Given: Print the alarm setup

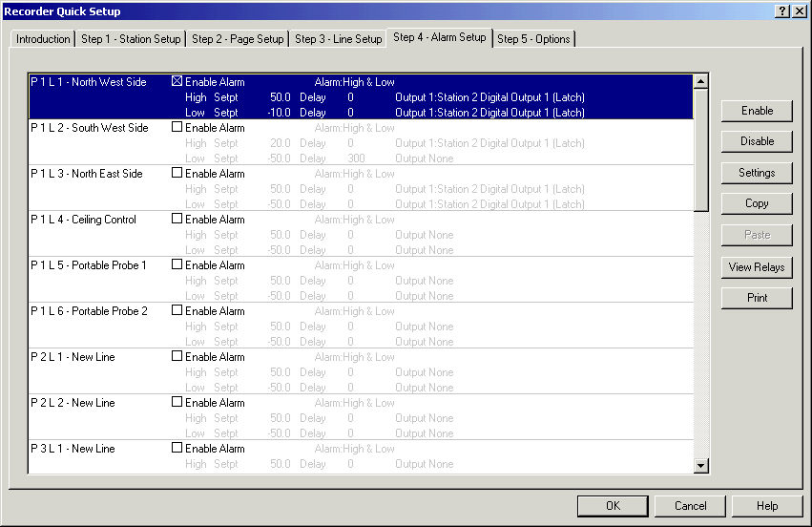Looking at the screenshot, I should click(x=757, y=298).
